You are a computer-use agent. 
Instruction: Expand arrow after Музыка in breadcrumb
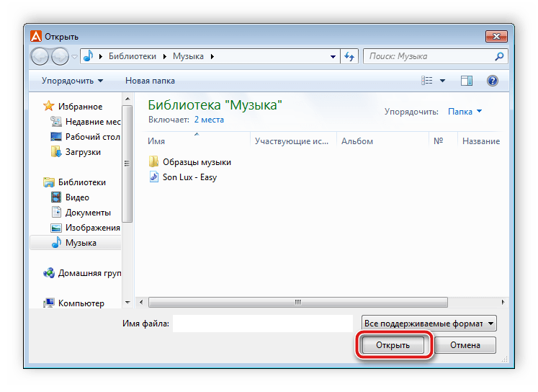pos(212,56)
